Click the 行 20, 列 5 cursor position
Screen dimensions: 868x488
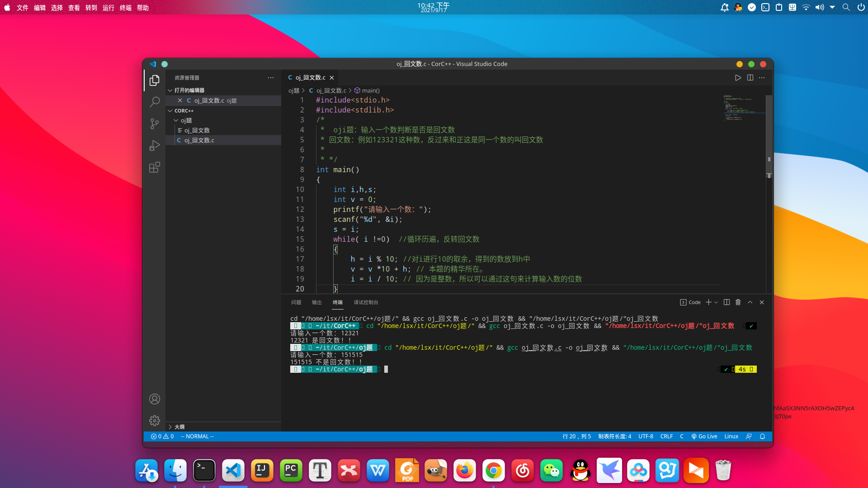(576, 436)
